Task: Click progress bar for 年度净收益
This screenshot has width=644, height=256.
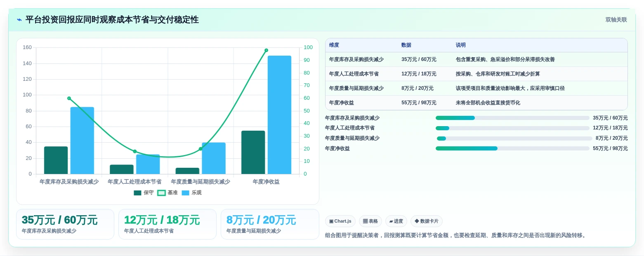Action: pos(512,148)
